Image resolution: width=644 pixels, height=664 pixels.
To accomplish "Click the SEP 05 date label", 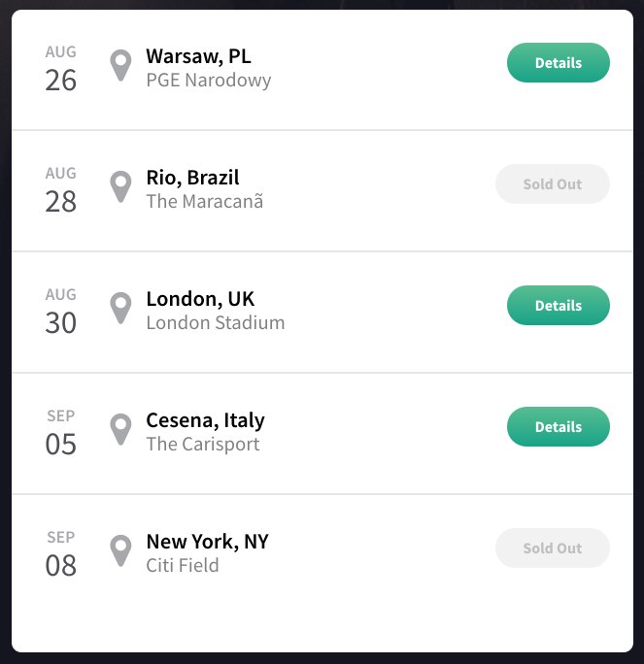I will [x=60, y=433].
